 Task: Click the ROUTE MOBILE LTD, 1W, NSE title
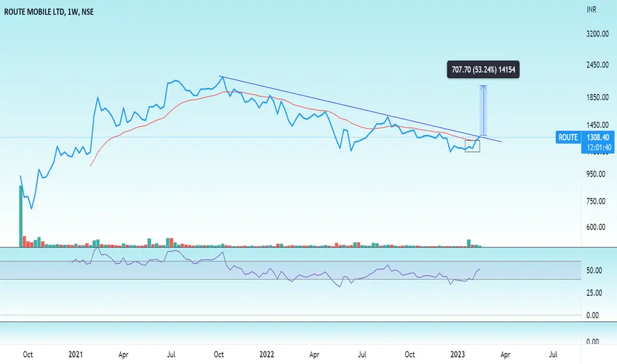[x=49, y=12]
